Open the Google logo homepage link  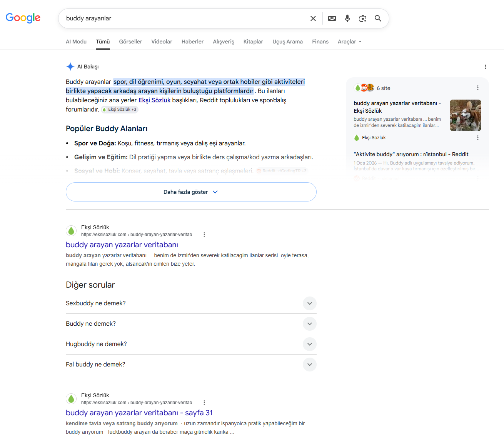(23, 18)
